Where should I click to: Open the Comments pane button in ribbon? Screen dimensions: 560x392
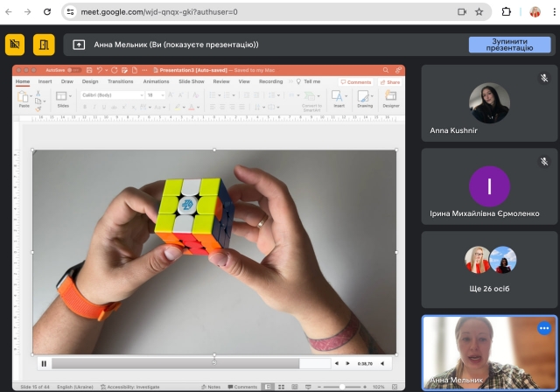(x=356, y=81)
